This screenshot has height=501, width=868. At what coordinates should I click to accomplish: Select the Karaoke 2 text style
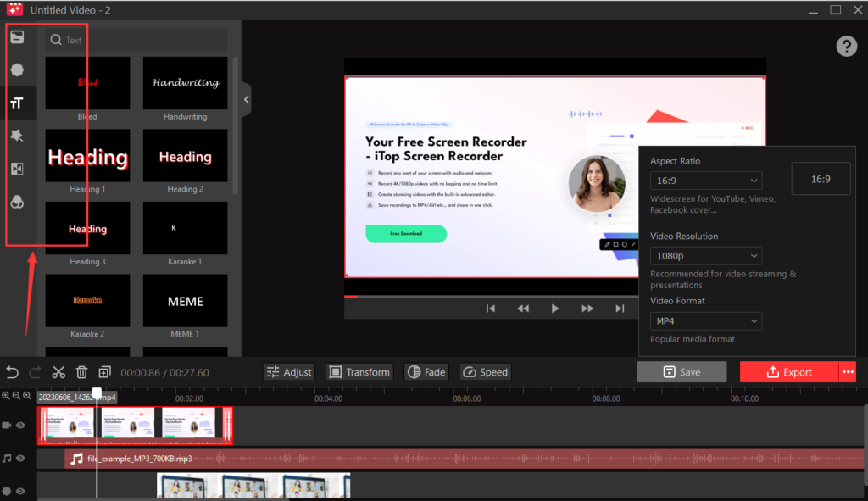coord(87,301)
